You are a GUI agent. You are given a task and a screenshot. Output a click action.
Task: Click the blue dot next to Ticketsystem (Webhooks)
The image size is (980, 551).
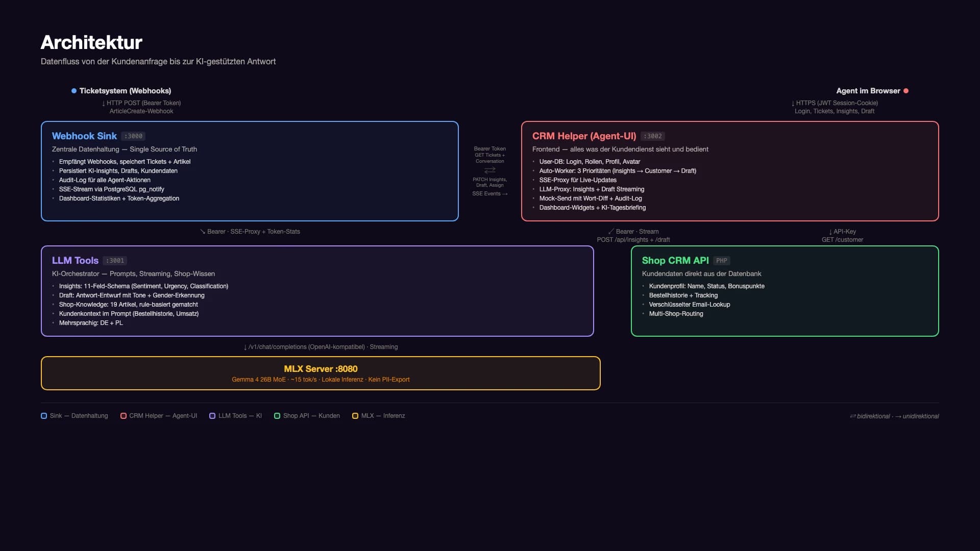[x=73, y=90]
